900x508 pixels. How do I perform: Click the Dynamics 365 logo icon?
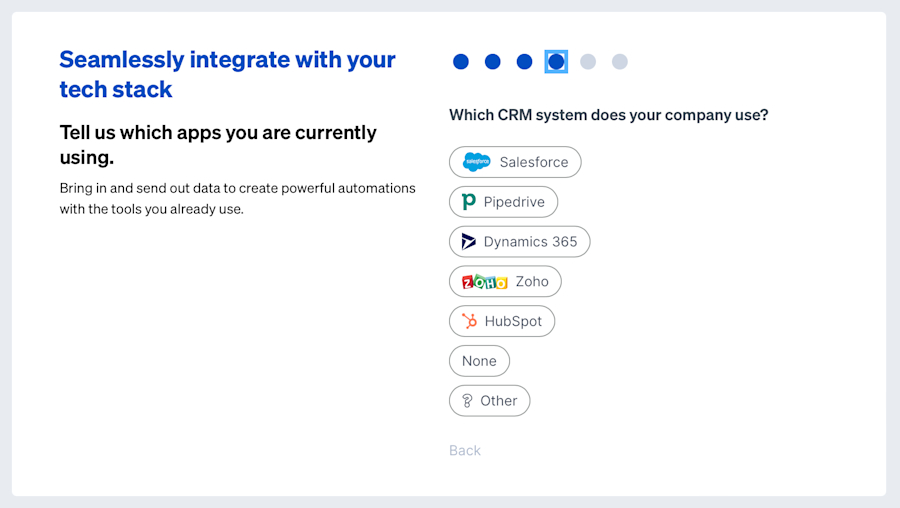click(x=468, y=242)
